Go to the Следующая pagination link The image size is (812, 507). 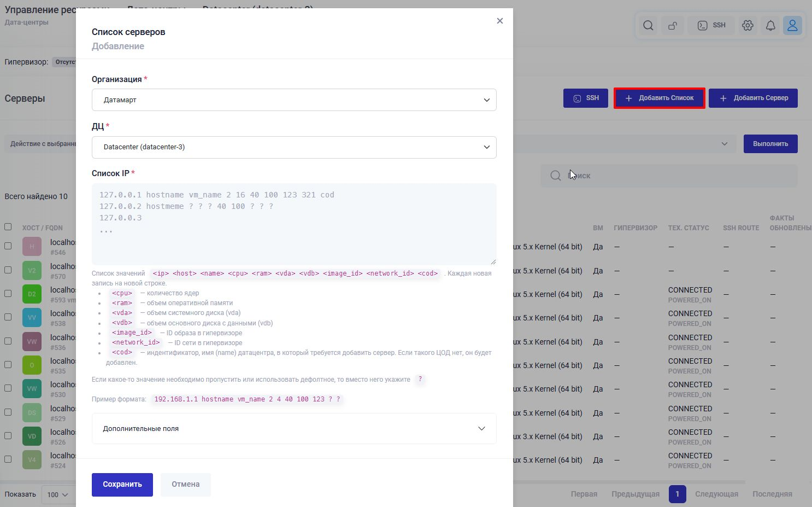716,494
